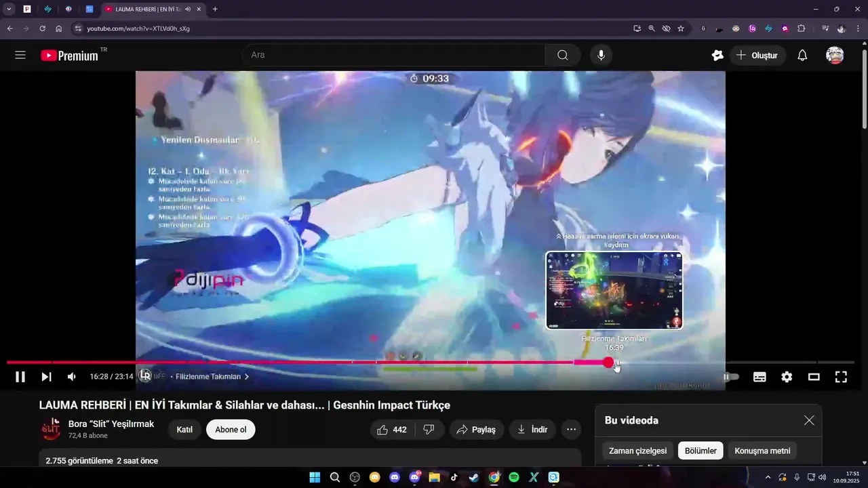
Task: Open browser tab list dropdown
Action: pyautogui.click(x=9, y=9)
